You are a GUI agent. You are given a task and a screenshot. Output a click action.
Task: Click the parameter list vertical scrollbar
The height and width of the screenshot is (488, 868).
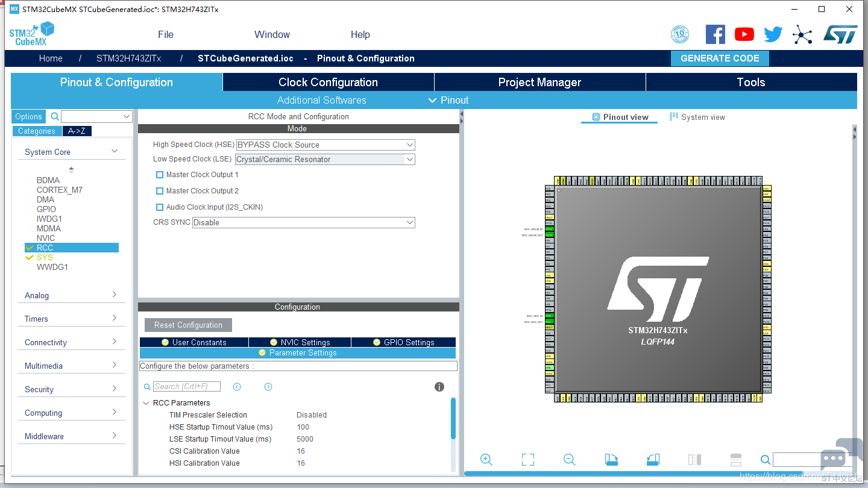click(453, 418)
